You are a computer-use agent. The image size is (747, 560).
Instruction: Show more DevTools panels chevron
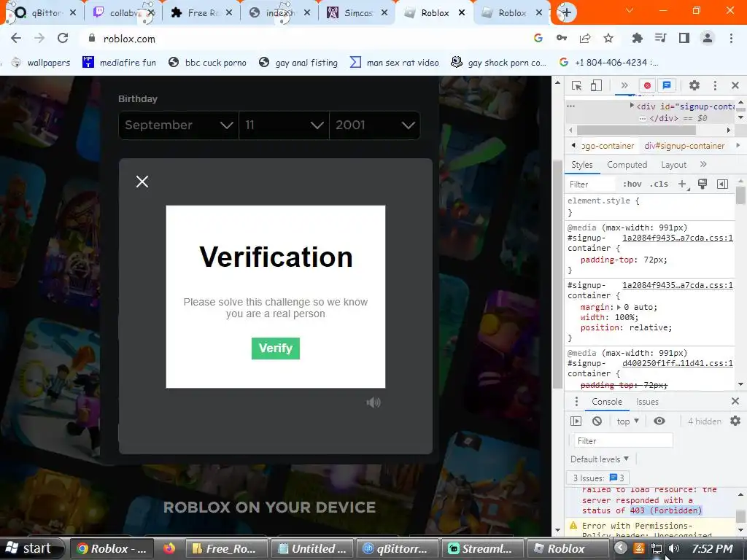pos(624,86)
